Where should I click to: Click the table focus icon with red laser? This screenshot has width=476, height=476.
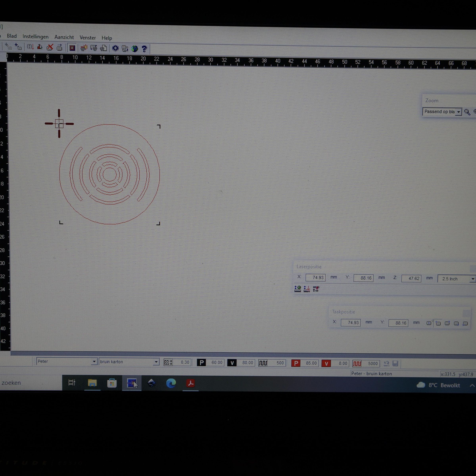(307, 289)
